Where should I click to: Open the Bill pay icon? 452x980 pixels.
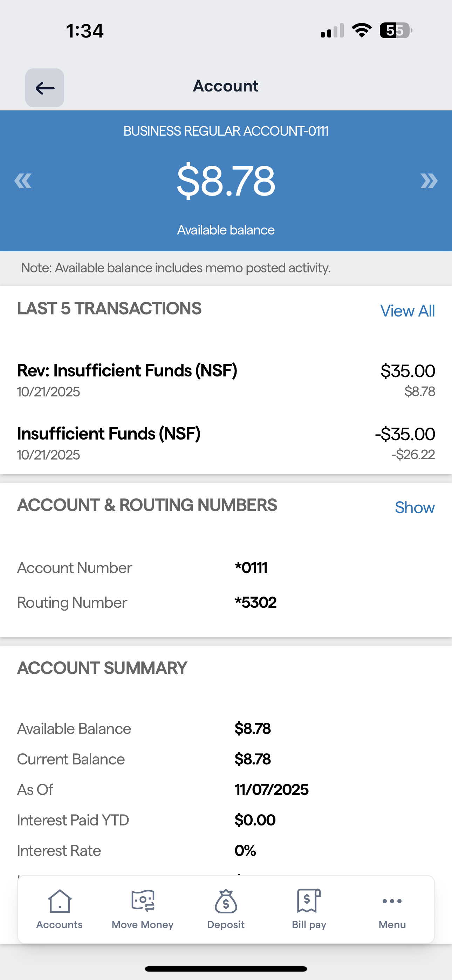pyautogui.click(x=309, y=901)
